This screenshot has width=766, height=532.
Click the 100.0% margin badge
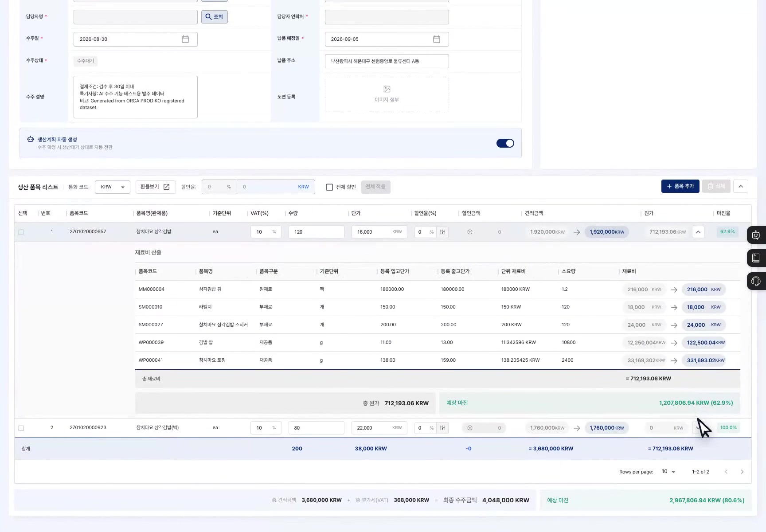[728, 427]
